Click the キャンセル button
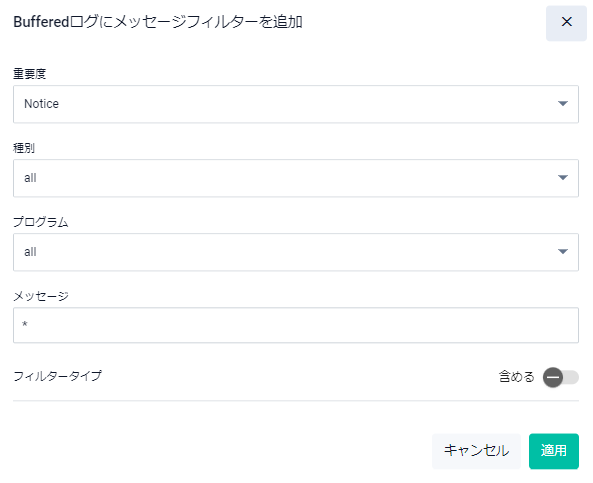The image size is (593, 483). coord(476,451)
